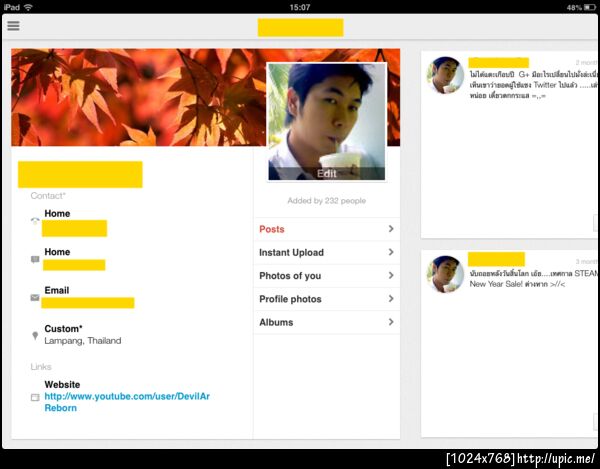This screenshot has width=600, height=469.
Task: Tap the location pin icon beside Custom
Action: pos(35,336)
